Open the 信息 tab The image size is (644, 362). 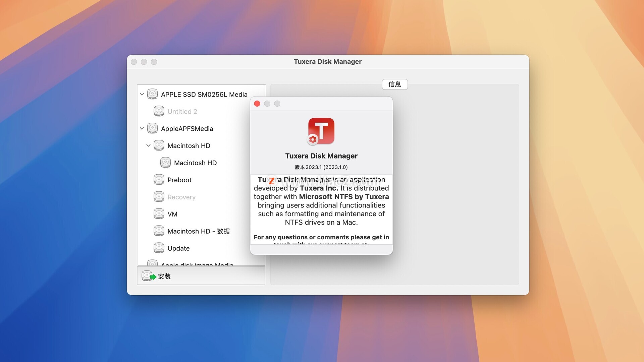pyautogui.click(x=395, y=84)
